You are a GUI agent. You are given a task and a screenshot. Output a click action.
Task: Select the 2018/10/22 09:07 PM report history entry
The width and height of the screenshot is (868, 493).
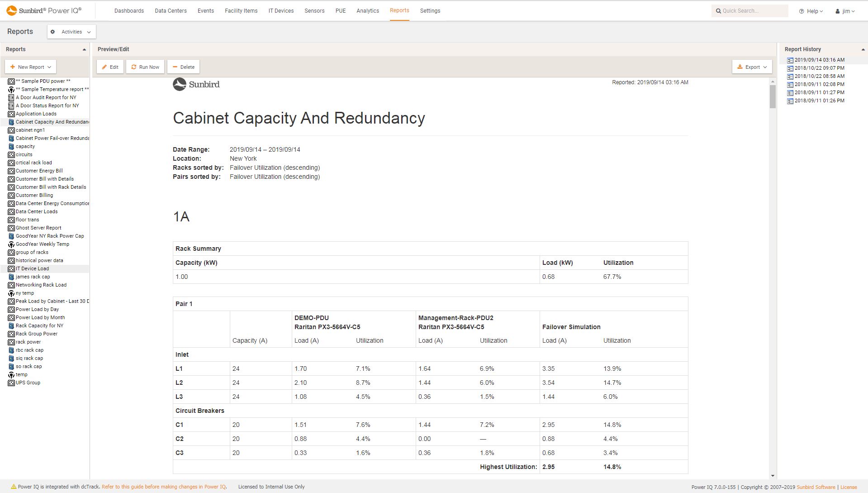pos(819,68)
